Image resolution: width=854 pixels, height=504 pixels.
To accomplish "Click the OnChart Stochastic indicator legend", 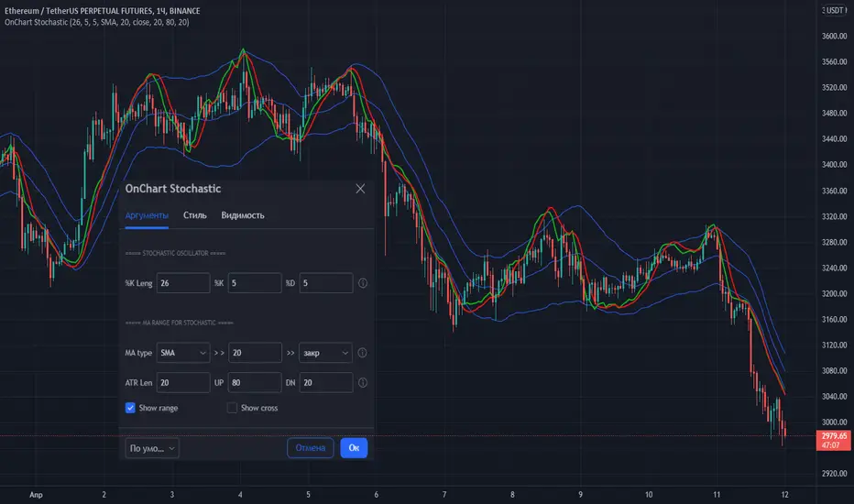I will pos(97,22).
